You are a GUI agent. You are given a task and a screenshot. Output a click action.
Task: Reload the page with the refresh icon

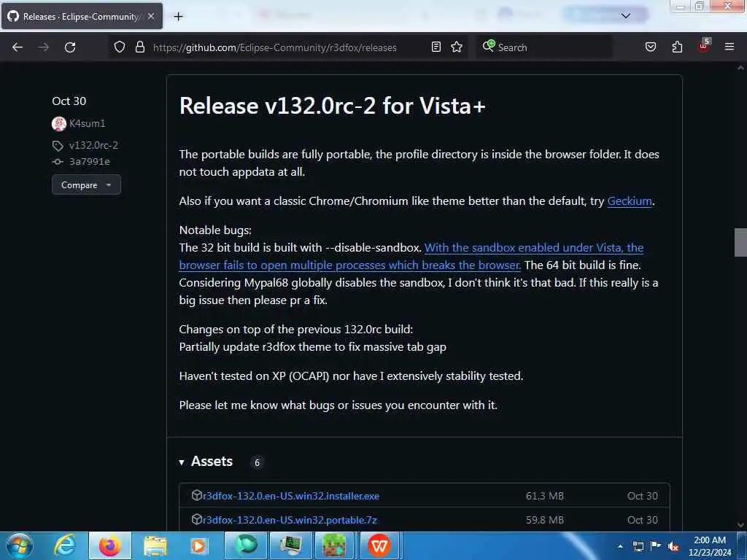click(x=70, y=47)
